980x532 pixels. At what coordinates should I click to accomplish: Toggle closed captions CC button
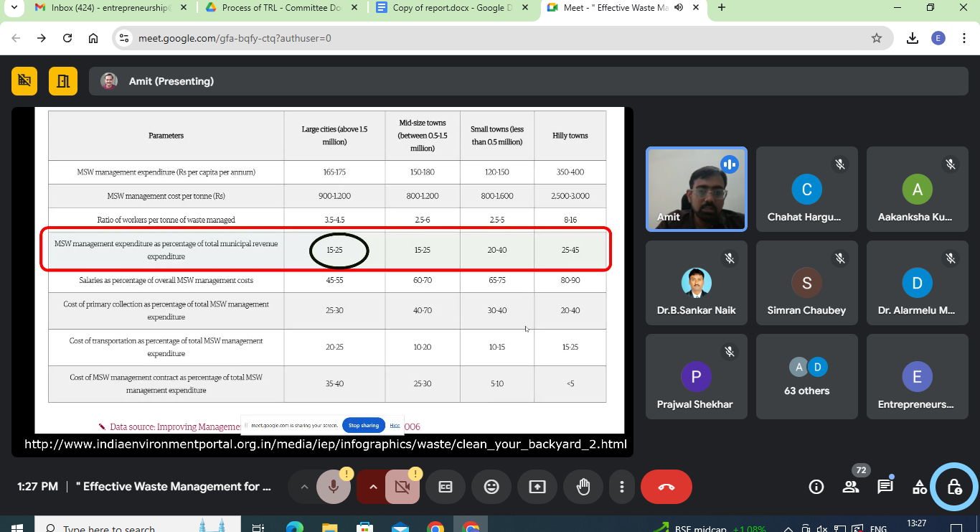point(446,487)
